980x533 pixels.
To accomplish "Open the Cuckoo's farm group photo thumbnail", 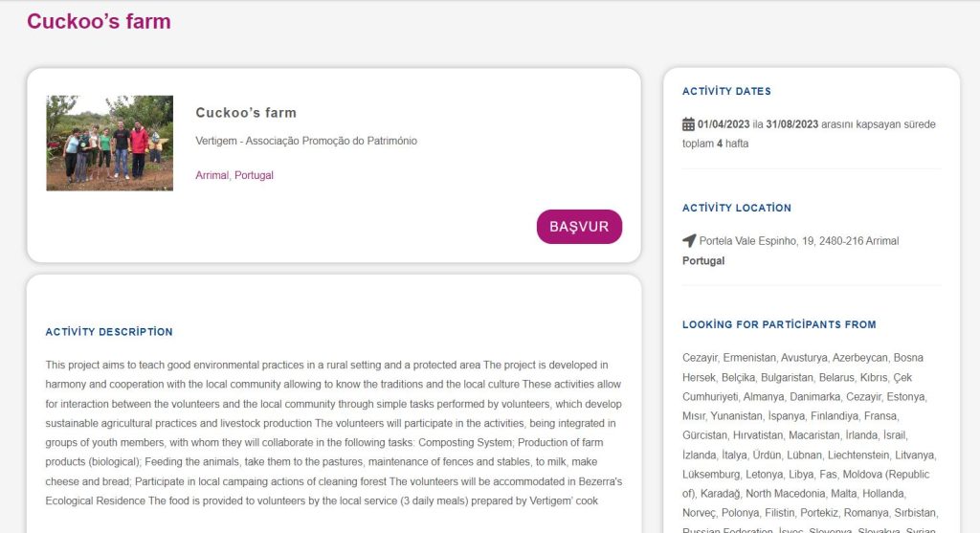I will pyautogui.click(x=109, y=144).
